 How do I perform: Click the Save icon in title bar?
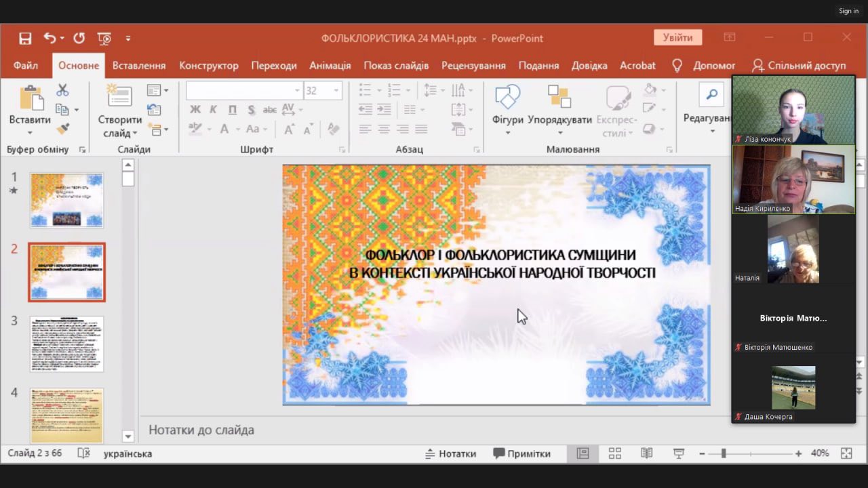click(x=25, y=39)
